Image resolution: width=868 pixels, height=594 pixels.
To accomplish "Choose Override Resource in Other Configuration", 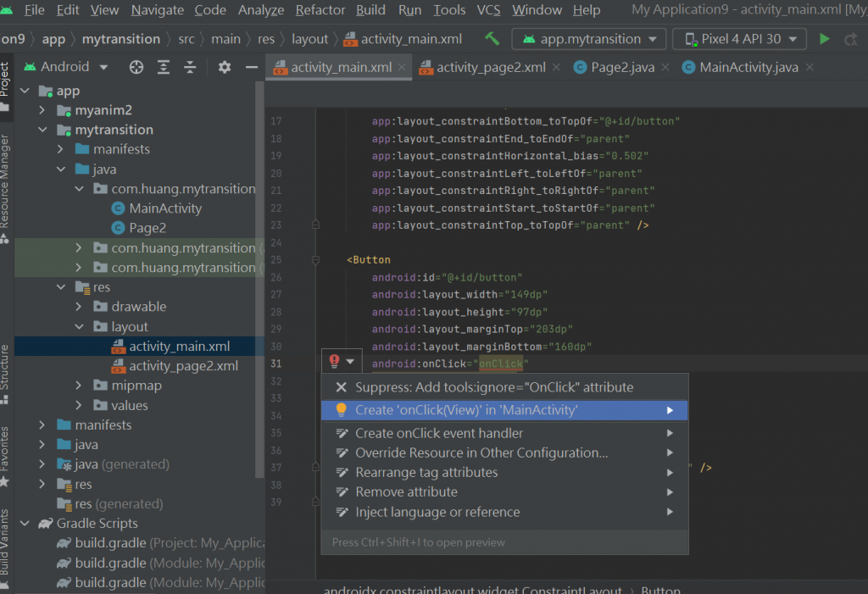I will coord(505,452).
